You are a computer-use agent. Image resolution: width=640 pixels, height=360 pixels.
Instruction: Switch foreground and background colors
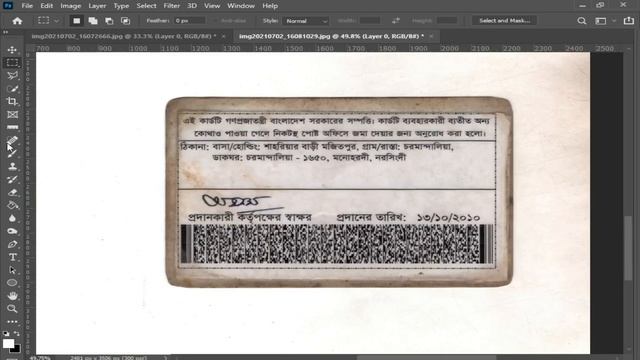tap(17, 333)
